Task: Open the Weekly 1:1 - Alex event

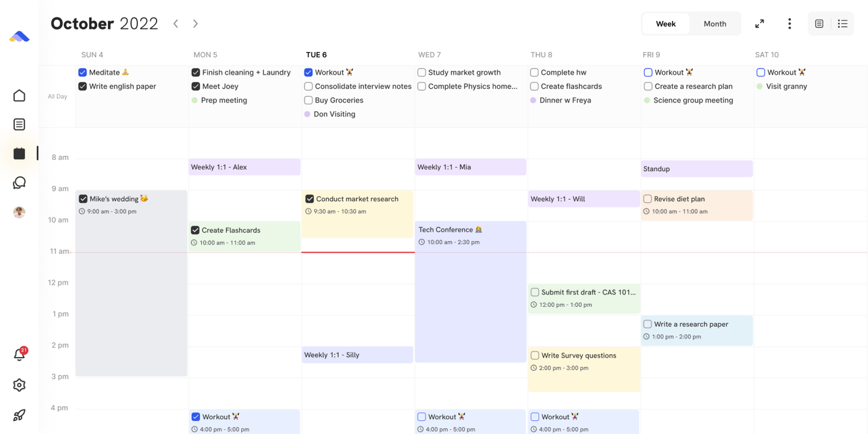Action: click(x=244, y=167)
